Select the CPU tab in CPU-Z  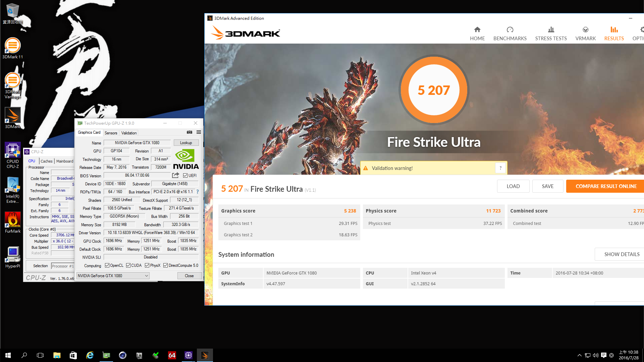click(x=32, y=161)
